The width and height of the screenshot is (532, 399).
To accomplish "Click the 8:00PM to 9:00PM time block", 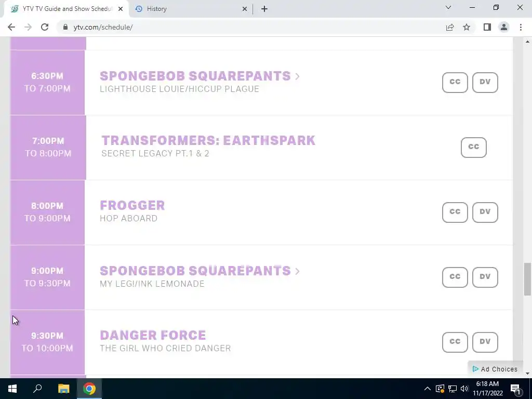I will 47,212.
